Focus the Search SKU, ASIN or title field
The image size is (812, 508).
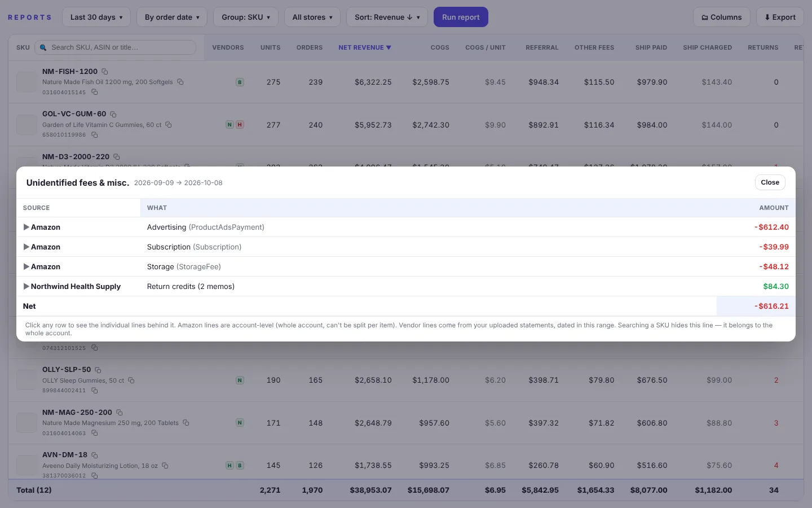pyautogui.click(x=116, y=47)
